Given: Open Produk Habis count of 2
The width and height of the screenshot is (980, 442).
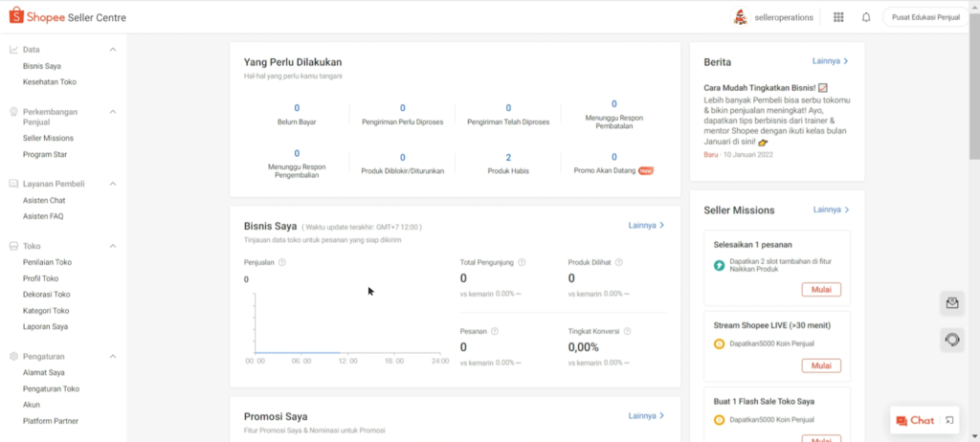Looking at the screenshot, I should point(508,164).
